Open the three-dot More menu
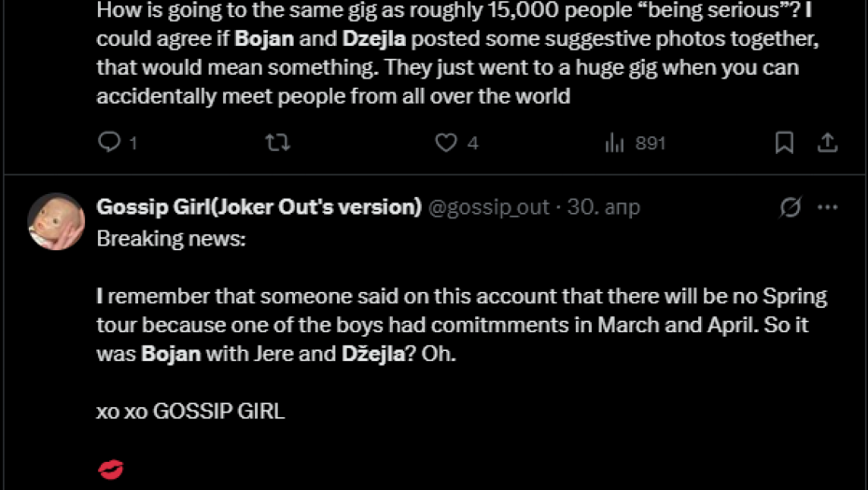Screen dimensions: 868x490 click(827, 207)
